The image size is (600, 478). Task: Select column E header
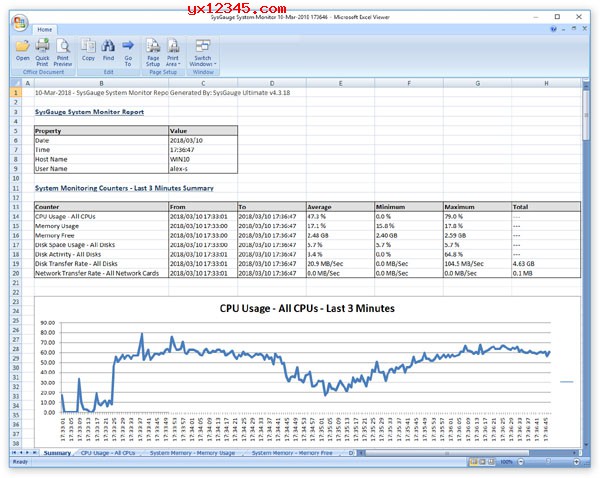click(x=340, y=83)
